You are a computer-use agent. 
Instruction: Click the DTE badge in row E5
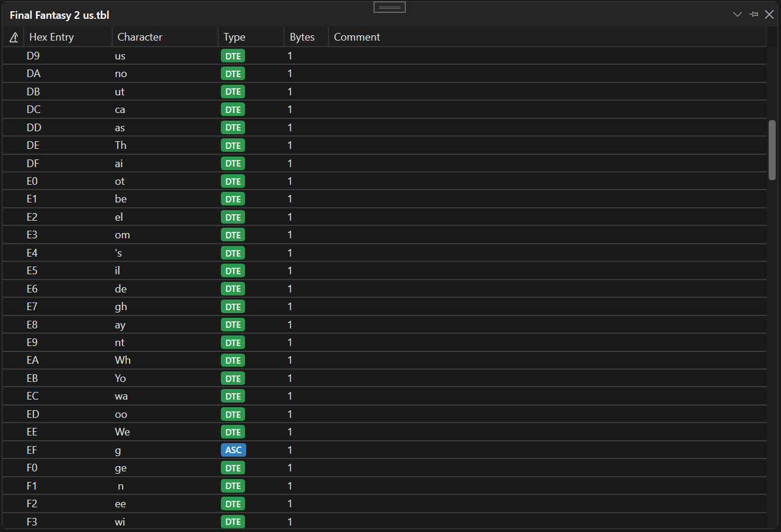point(233,271)
